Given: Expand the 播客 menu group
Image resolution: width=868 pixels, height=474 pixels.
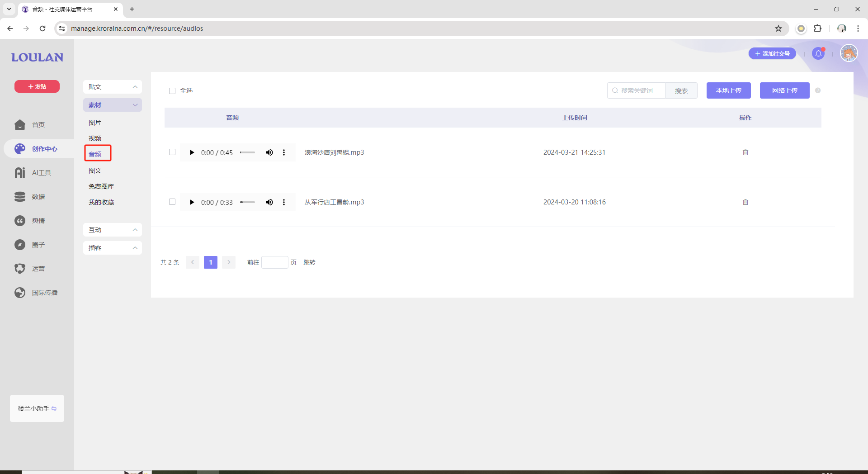Looking at the screenshot, I should [113, 248].
